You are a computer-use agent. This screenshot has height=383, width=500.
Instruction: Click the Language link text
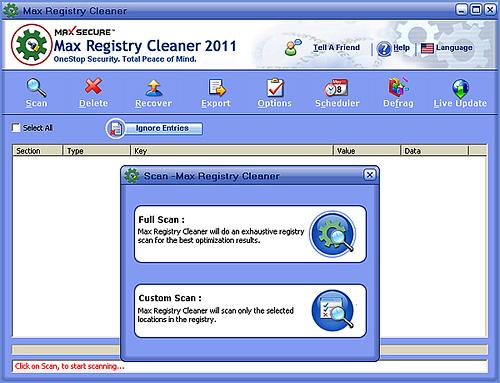click(454, 48)
